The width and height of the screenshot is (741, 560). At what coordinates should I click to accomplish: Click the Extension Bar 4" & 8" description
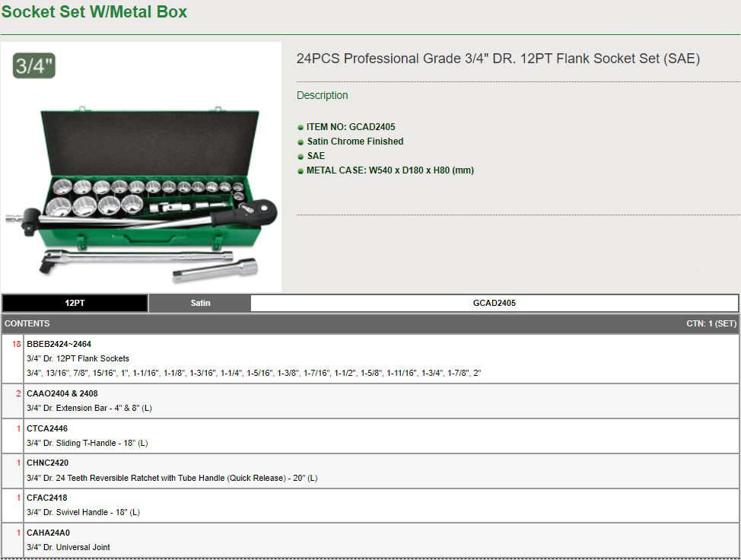[x=89, y=408]
